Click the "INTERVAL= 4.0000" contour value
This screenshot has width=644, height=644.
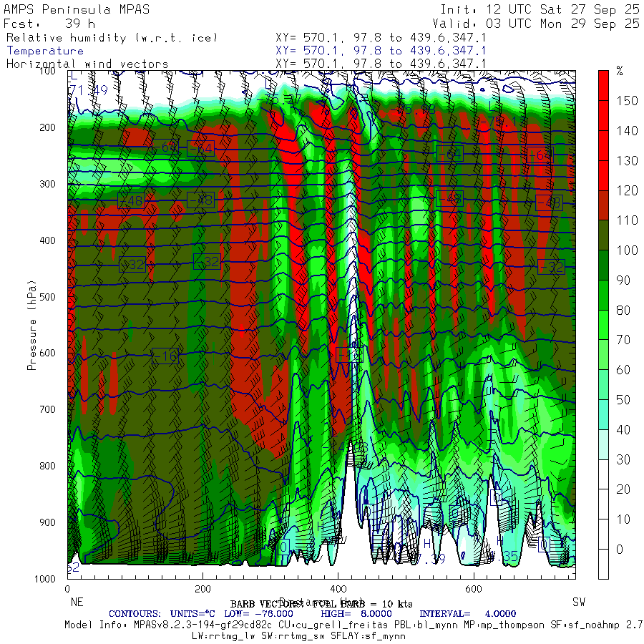coord(467,614)
